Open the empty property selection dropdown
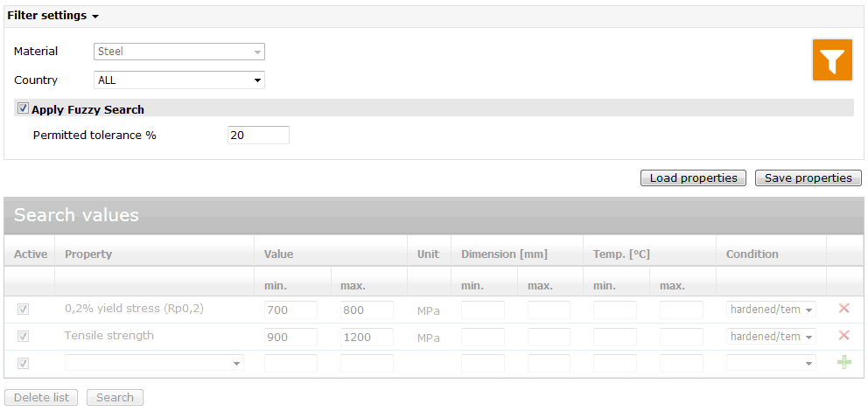 [x=154, y=363]
